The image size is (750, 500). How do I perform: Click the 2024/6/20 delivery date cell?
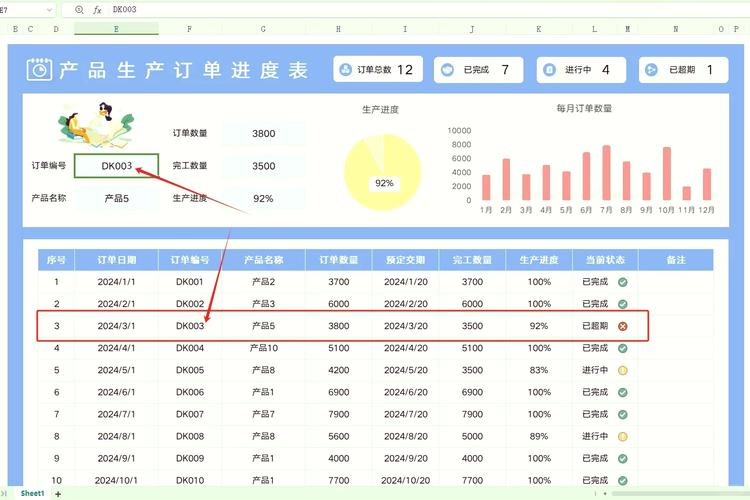point(406,392)
